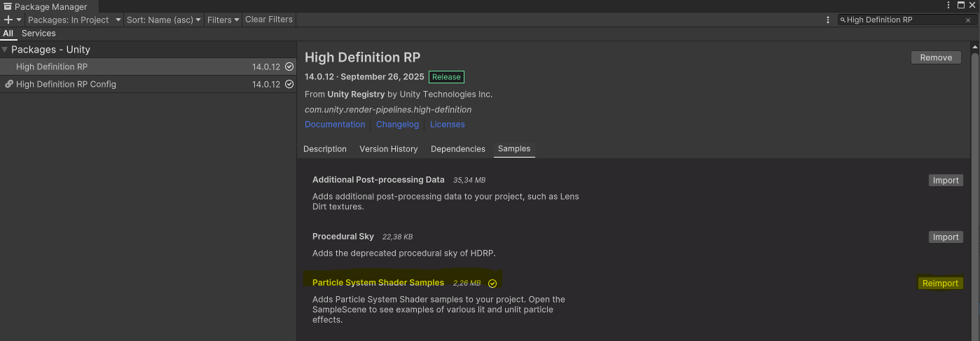Click the installed checkmark on the High Definition RP row
Viewport: 980px width, 341px height.
289,67
